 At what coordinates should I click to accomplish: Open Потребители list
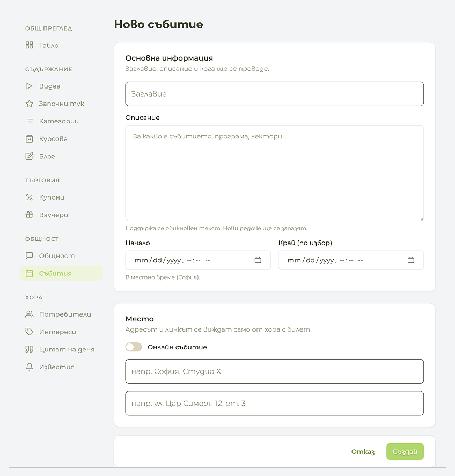pos(61,314)
